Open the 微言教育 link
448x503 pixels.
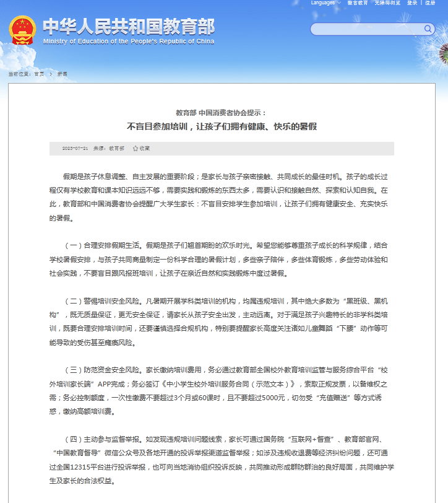tap(357, 3)
